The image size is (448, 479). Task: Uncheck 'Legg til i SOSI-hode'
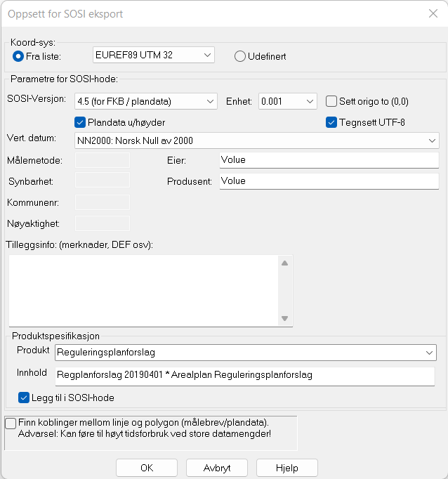click(24, 398)
